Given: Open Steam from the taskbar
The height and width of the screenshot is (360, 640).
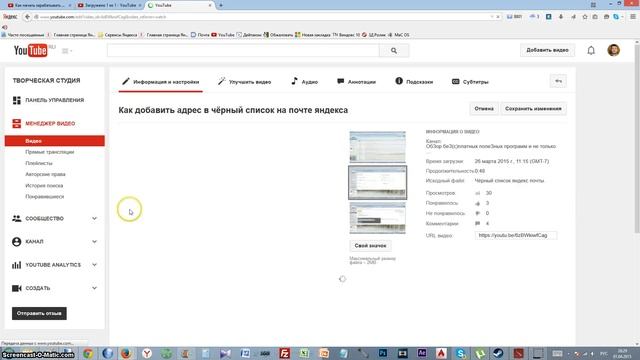Looking at the screenshot, I should click(498, 353).
